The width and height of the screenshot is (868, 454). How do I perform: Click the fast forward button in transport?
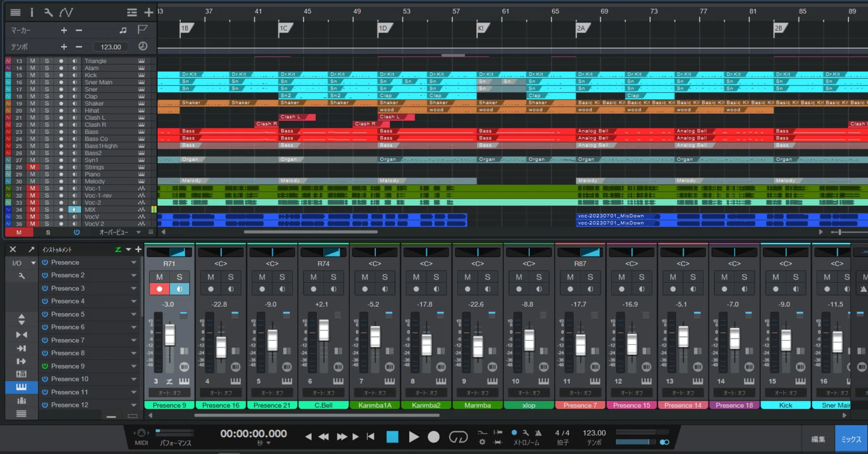[341, 437]
